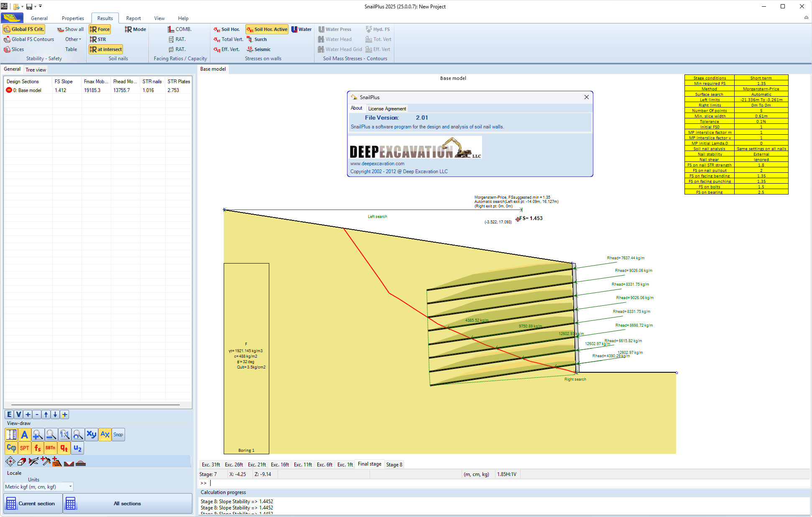812x517 pixels.
Task: Click the zoom out magnifier icon
Action: click(x=51, y=435)
